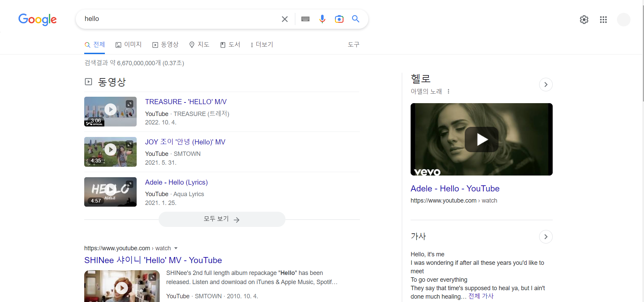Open the on-screen keyboard input tool
The height and width of the screenshot is (302, 644).
(305, 19)
